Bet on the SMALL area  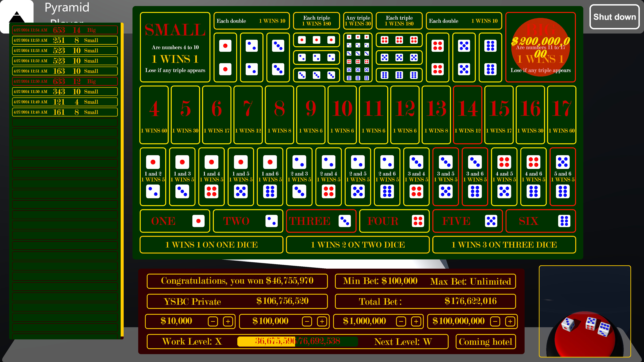pos(175,47)
